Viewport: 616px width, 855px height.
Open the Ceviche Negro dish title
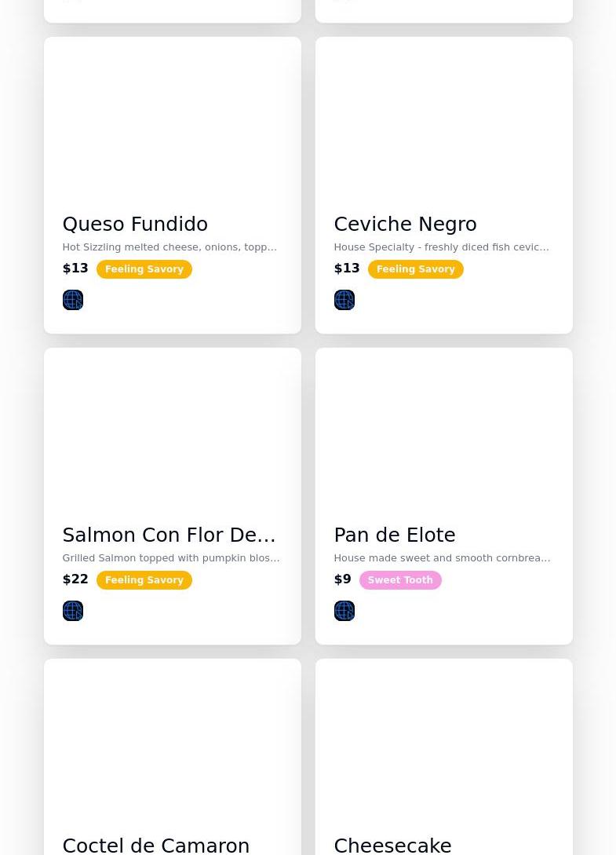click(x=405, y=225)
